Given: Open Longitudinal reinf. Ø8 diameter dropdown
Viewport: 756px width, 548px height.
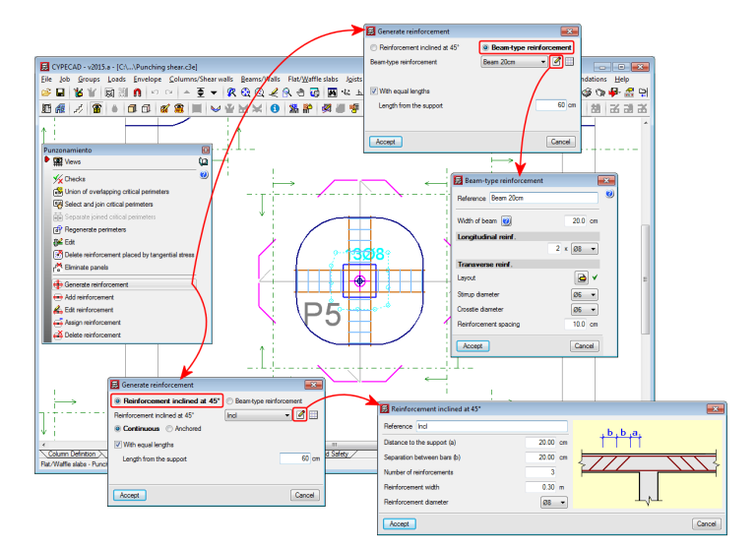Looking at the screenshot, I should (585, 249).
